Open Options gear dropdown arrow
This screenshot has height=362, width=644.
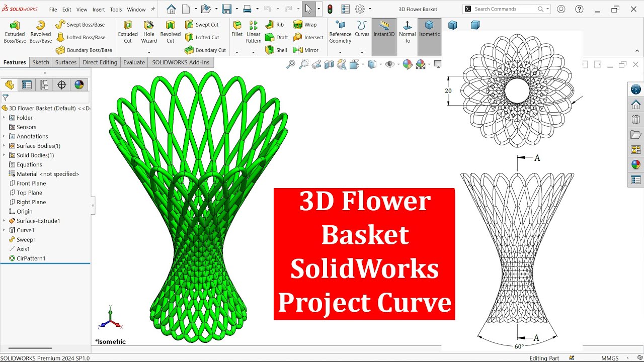(370, 9)
